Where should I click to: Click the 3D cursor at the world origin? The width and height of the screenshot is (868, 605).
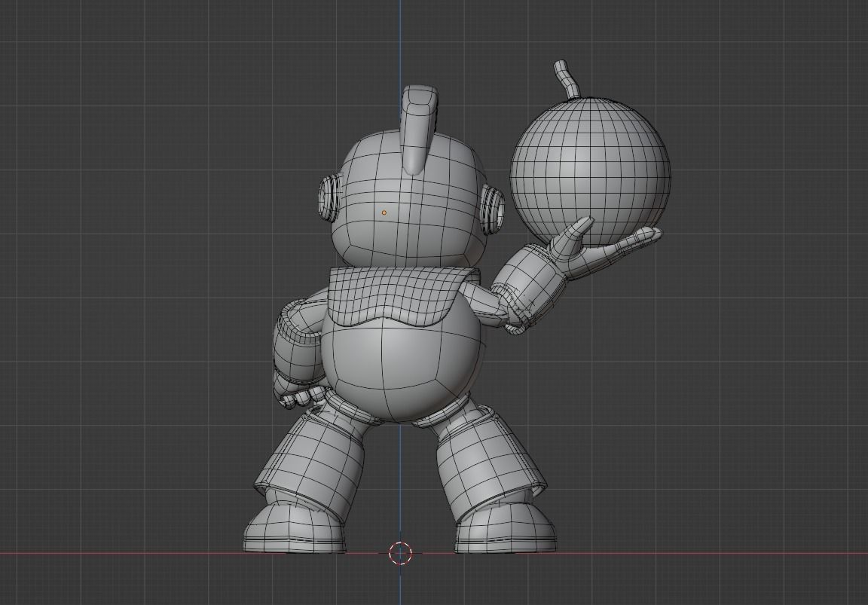(400, 552)
